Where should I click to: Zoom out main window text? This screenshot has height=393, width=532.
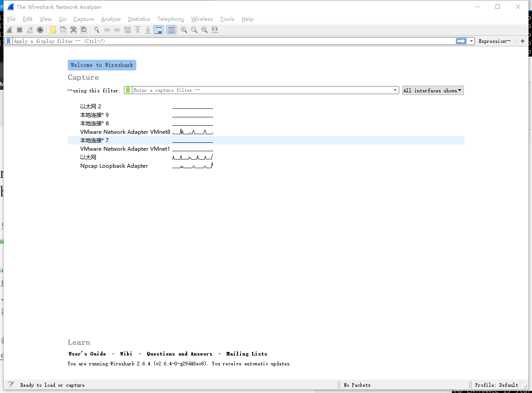(194, 30)
